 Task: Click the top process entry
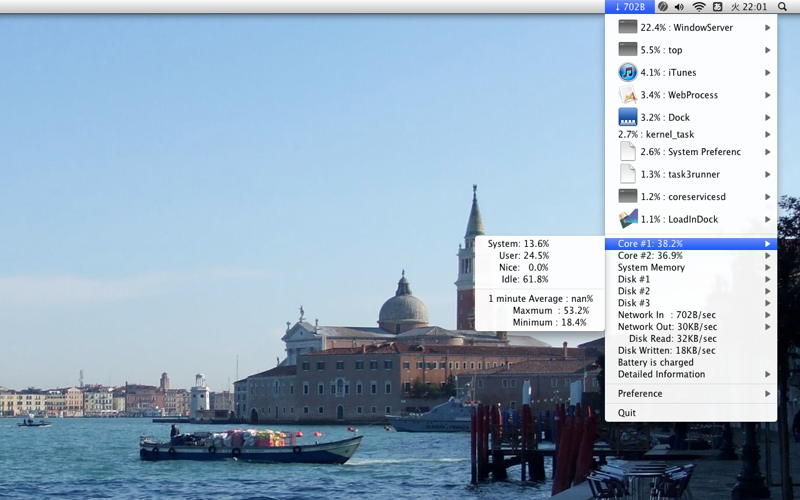691,50
